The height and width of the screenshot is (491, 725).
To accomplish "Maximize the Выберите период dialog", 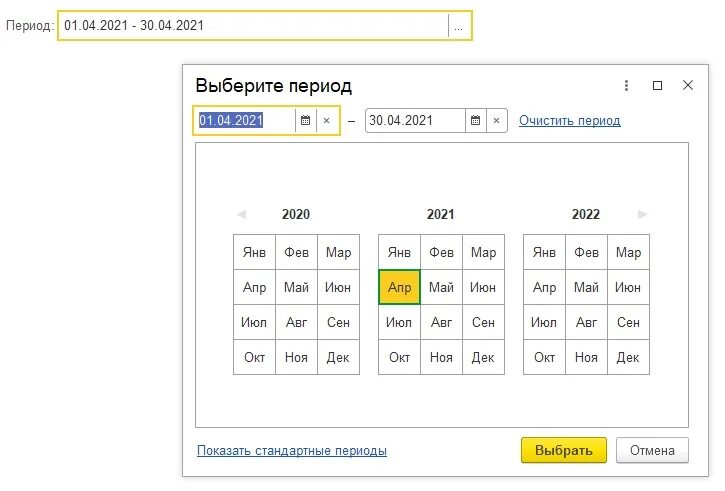I will tap(657, 86).
